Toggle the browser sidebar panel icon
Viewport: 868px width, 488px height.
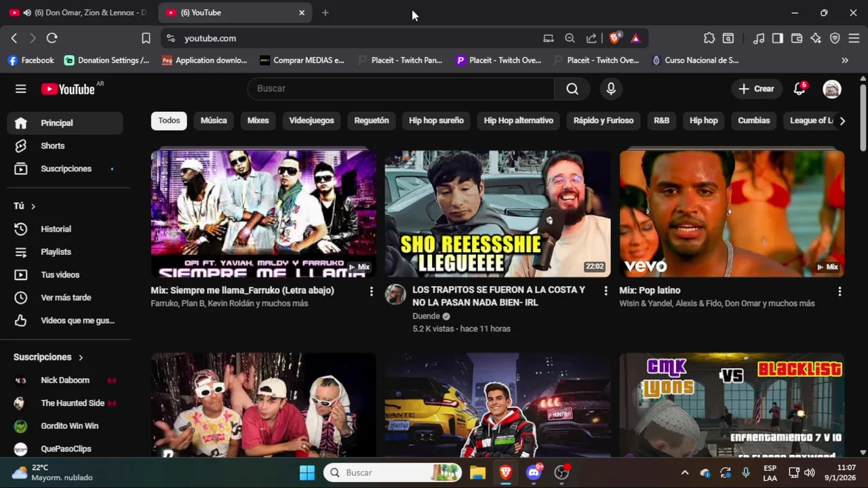pos(778,39)
